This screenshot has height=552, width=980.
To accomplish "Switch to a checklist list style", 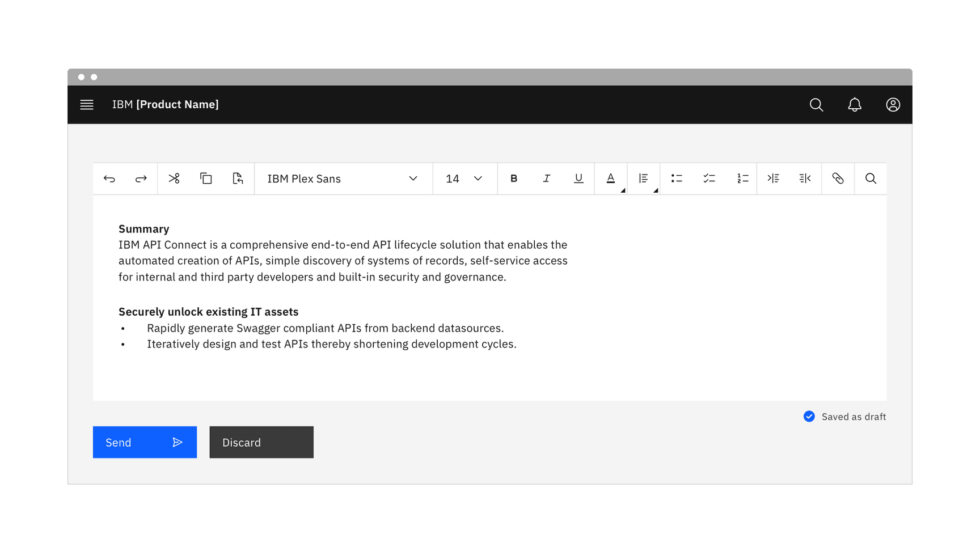I will pyautogui.click(x=708, y=179).
